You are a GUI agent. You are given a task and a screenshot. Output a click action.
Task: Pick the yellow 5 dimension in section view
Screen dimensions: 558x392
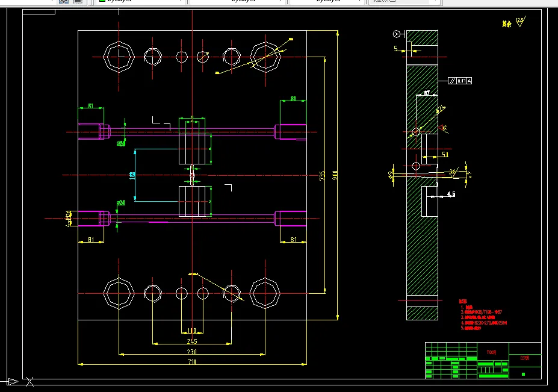pos(395,48)
